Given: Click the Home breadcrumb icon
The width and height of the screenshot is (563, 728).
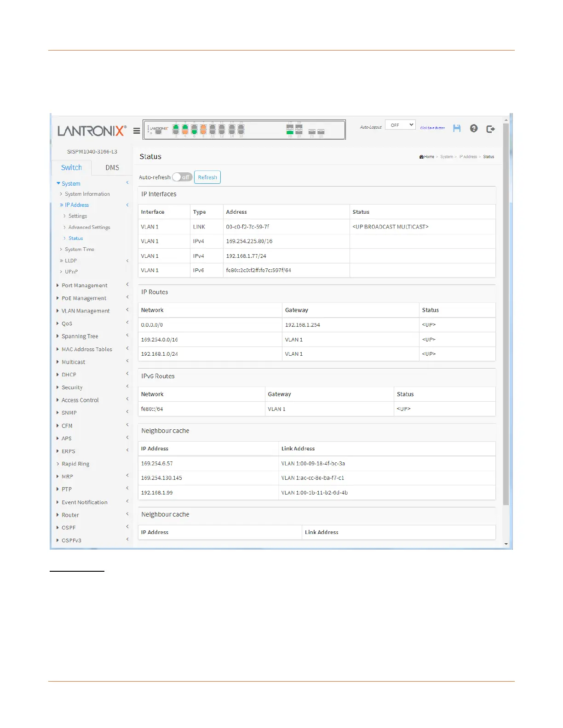Looking at the screenshot, I should (421, 157).
